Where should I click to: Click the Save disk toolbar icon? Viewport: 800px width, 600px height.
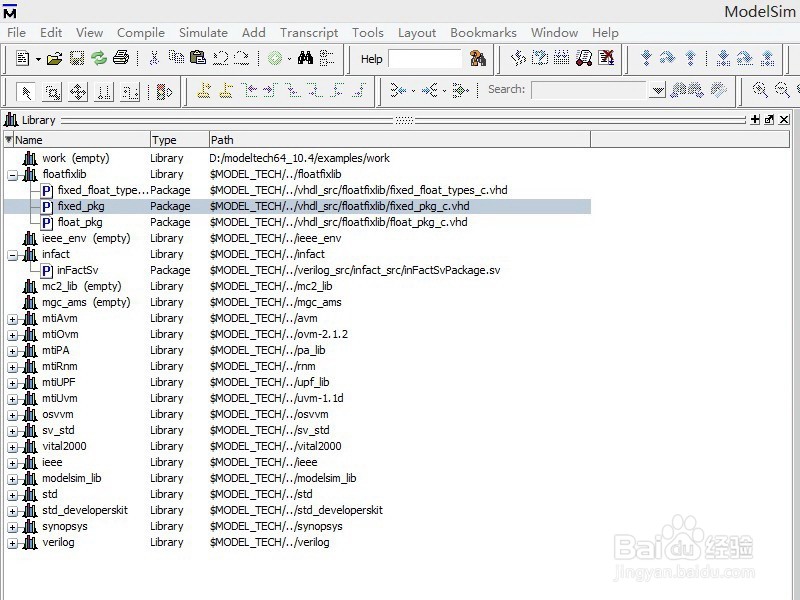coord(77,58)
